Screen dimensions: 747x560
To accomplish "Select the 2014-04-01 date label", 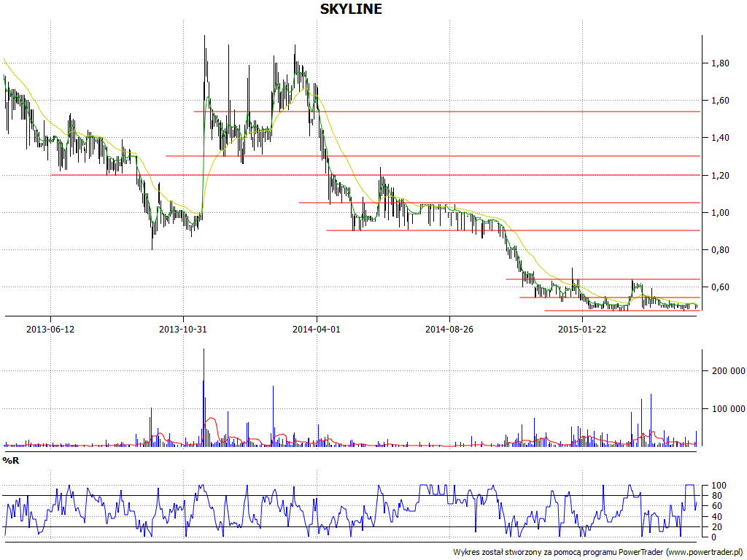I will click(x=317, y=329).
